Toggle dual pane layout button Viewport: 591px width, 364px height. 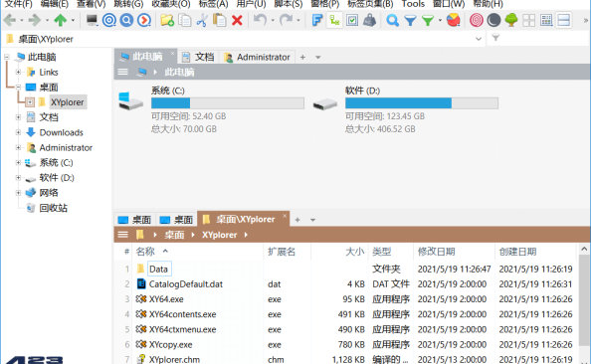pyautogui.click(x=564, y=20)
